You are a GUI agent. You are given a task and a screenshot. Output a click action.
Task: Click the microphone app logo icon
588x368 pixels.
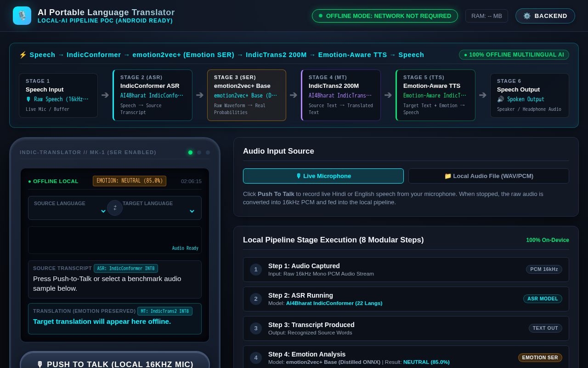click(22, 16)
